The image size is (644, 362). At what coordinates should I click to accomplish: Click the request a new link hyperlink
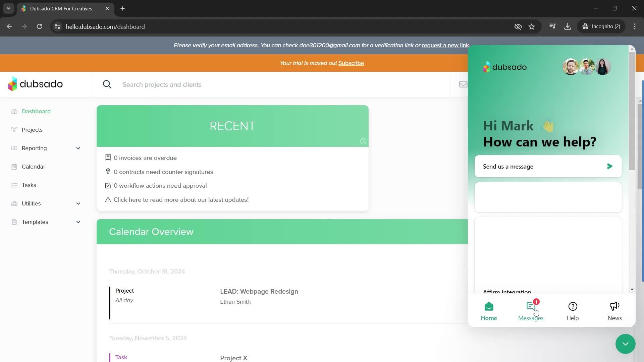(x=445, y=45)
